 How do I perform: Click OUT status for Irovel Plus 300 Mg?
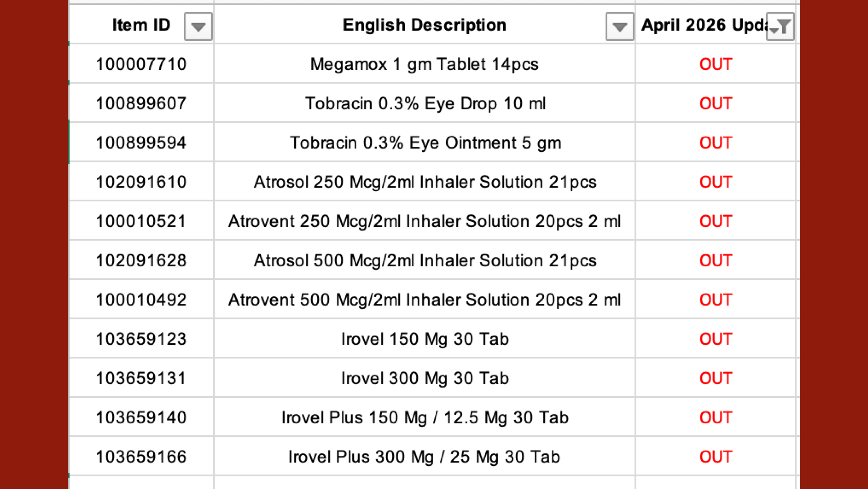click(x=715, y=457)
